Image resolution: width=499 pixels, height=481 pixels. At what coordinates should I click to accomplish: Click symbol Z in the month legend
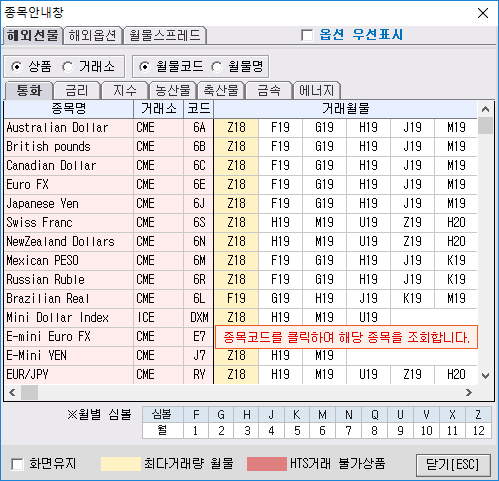(478, 415)
